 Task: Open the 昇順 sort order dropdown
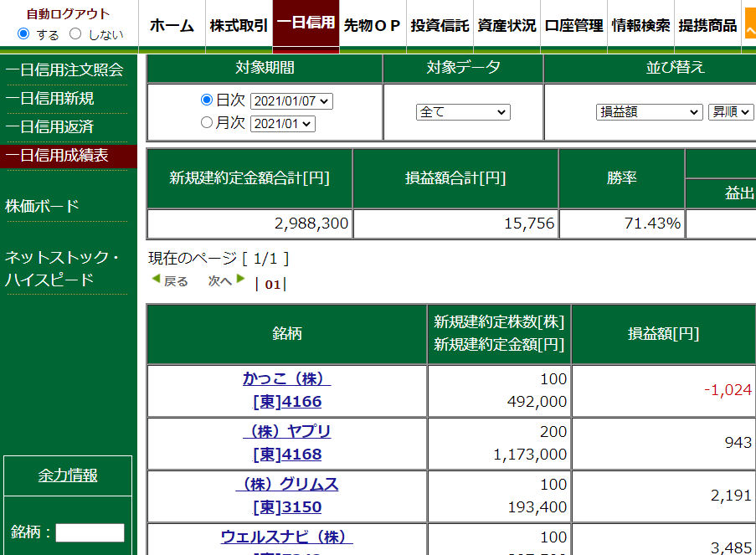tap(731, 112)
